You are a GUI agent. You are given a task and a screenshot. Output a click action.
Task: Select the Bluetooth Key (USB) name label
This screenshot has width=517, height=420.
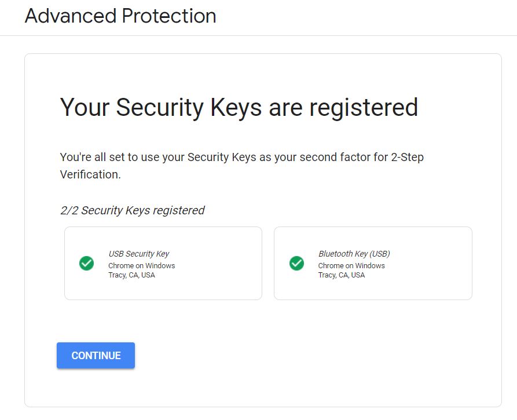(x=354, y=254)
